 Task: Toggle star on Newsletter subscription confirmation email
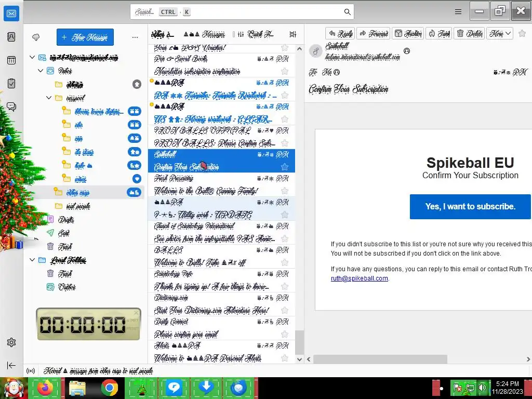point(285,71)
